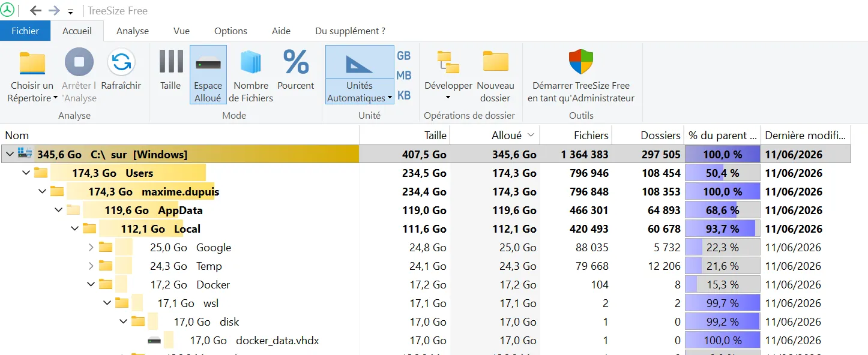Click the 24,1 Go size of Temp
This screenshot has width=868, height=355.
pos(428,266)
